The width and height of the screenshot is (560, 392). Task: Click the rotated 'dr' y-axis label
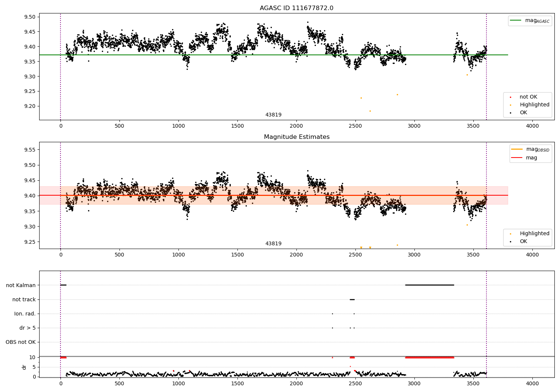tap(24, 367)
